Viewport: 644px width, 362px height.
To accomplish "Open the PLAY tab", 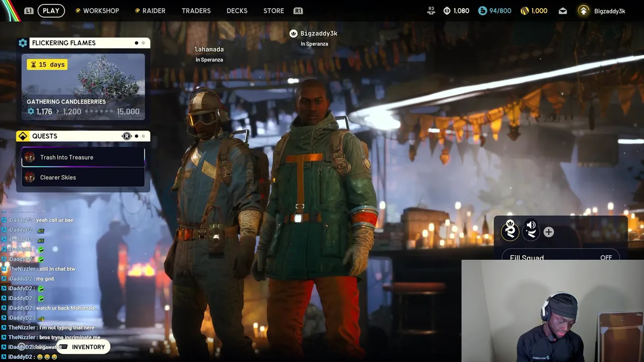I will 51,11.
